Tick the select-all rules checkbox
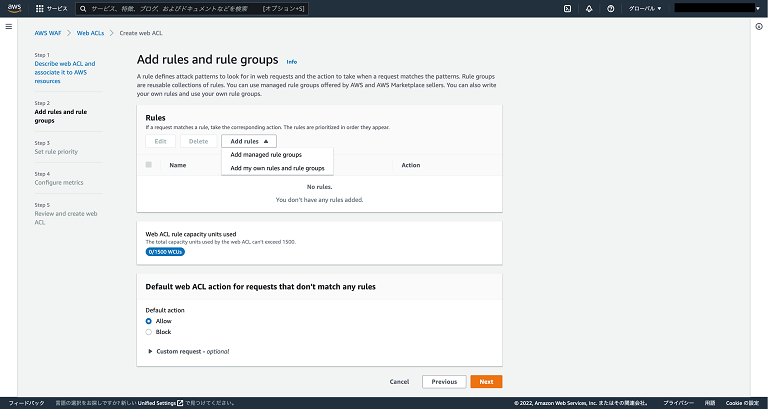 point(149,164)
